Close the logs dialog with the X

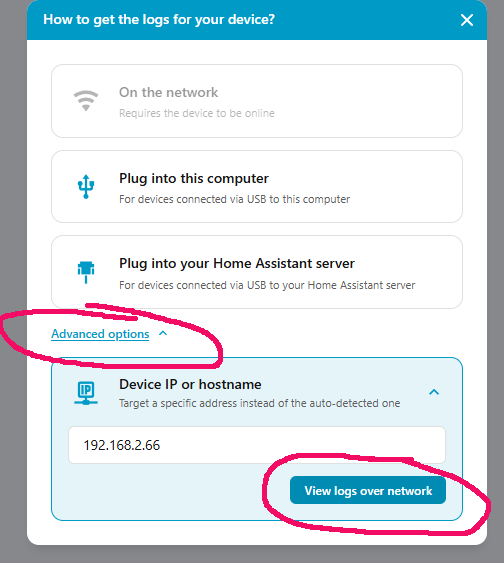(467, 20)
